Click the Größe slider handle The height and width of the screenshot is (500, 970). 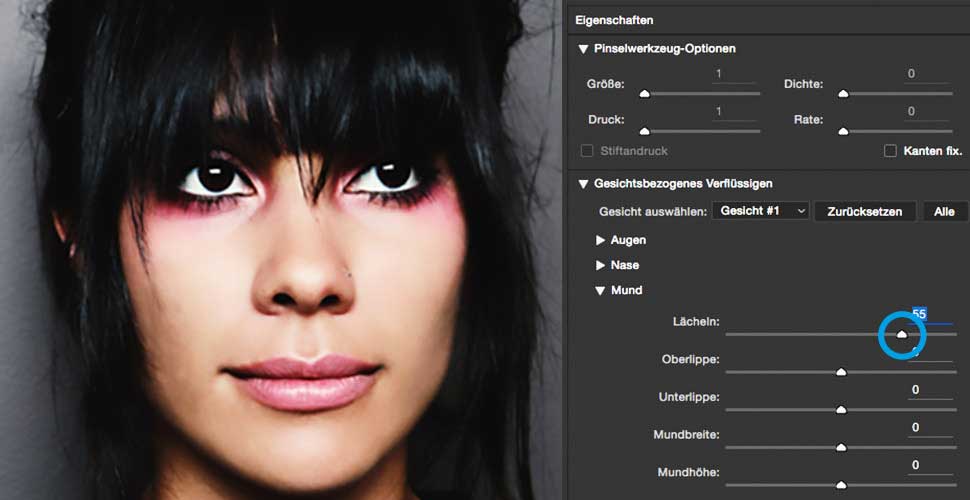coord(644,93)
